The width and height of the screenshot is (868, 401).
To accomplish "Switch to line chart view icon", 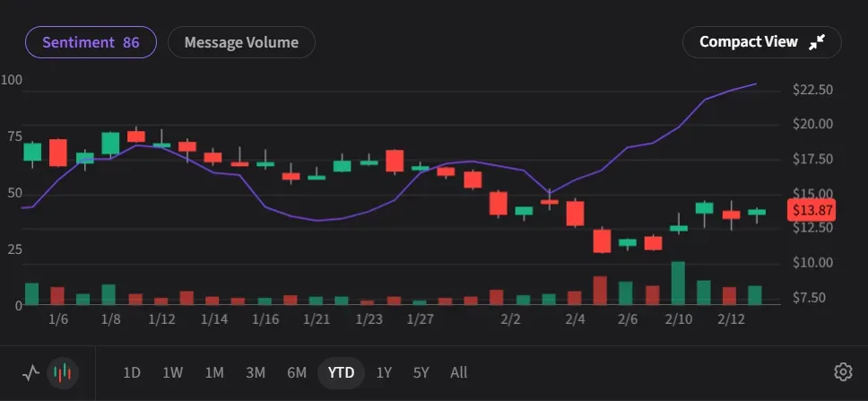I will [x=31, y=372].
